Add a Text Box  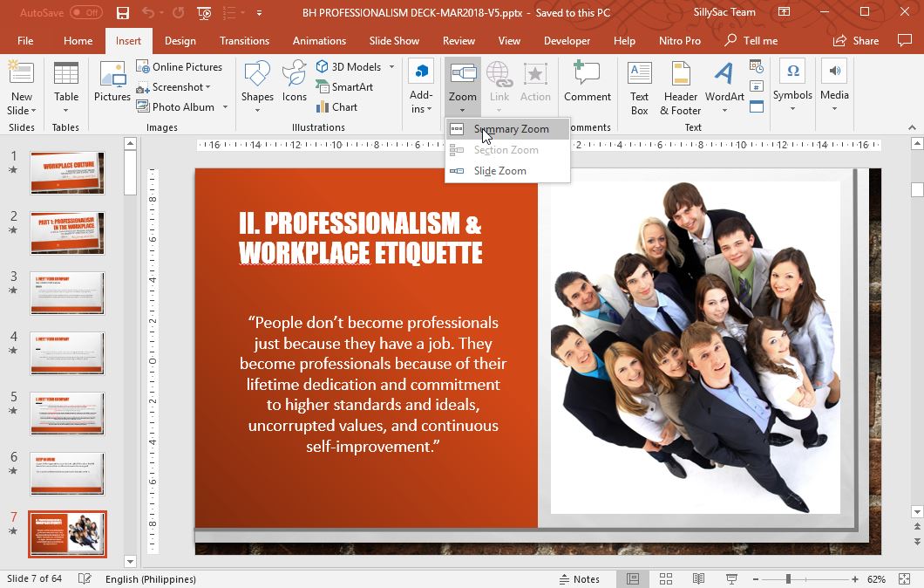[x=639, y=86]
